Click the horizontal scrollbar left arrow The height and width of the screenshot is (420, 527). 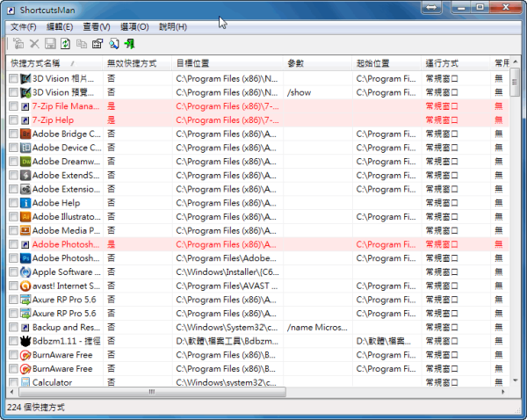[12, 392]
